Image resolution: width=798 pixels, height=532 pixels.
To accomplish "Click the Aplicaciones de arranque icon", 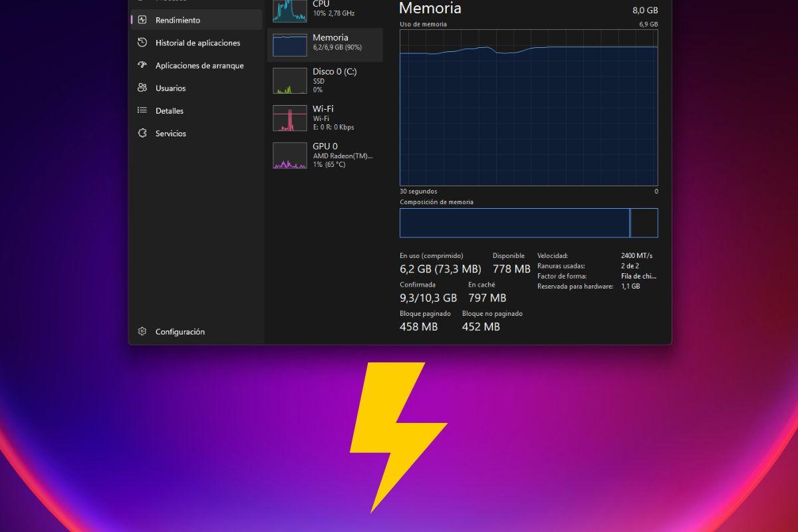I will [141, 65].
